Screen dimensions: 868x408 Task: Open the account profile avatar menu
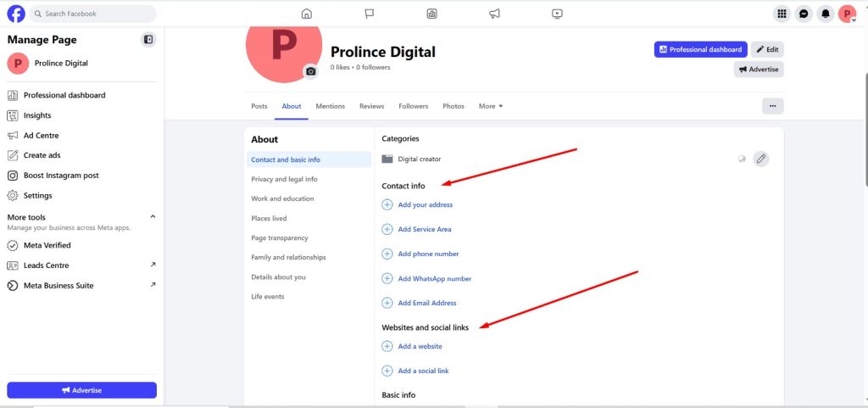[847, 14]
